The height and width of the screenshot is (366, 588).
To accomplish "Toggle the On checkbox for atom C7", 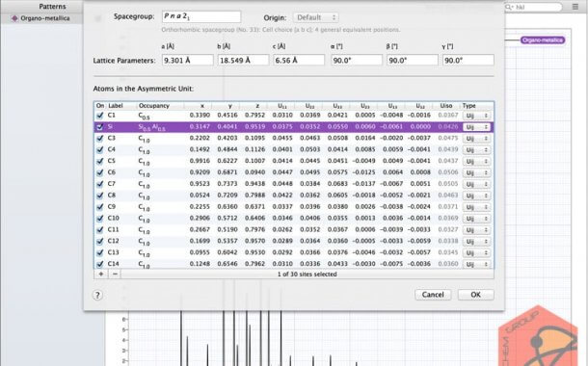I will pyautogui.click(x=99, y=184).
